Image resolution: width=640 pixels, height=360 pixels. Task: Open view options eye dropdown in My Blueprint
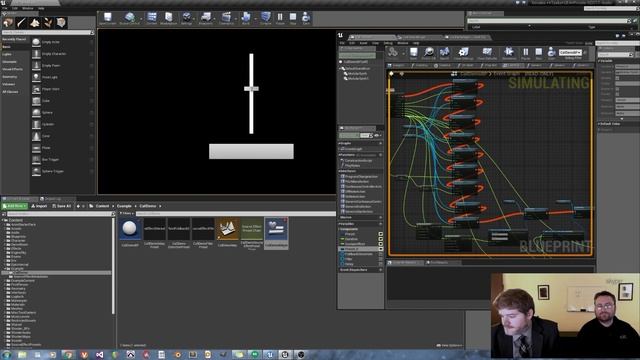click(378, 136)
